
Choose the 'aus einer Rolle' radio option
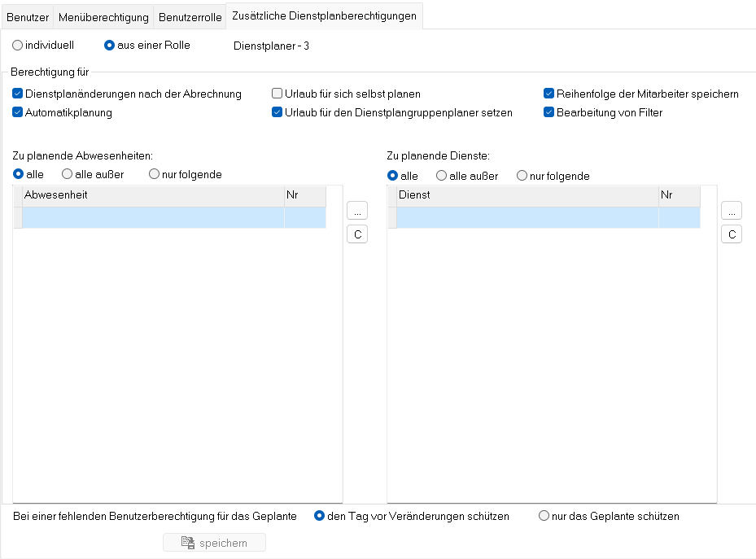[x=110, y=46]
